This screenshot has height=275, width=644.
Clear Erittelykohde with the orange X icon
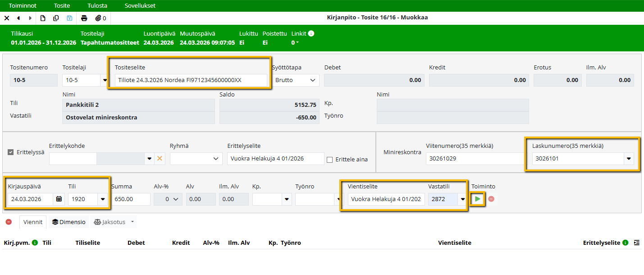pos(159,159)
